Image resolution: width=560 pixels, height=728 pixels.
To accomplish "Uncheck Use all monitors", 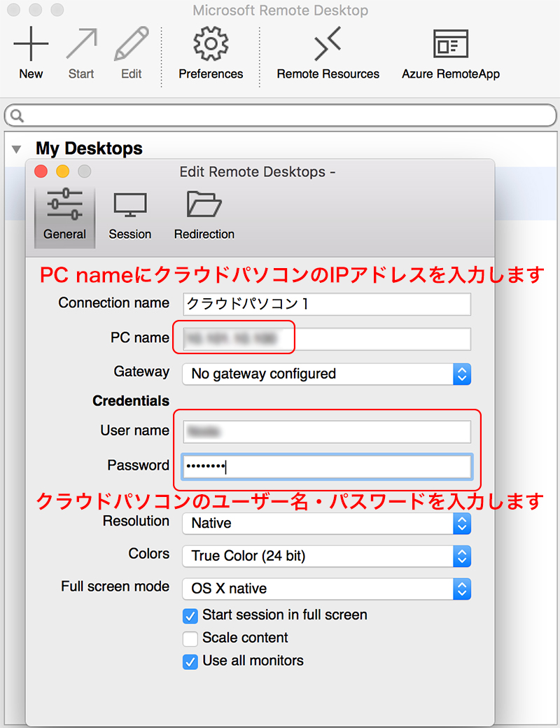I will tap(190, 661).
